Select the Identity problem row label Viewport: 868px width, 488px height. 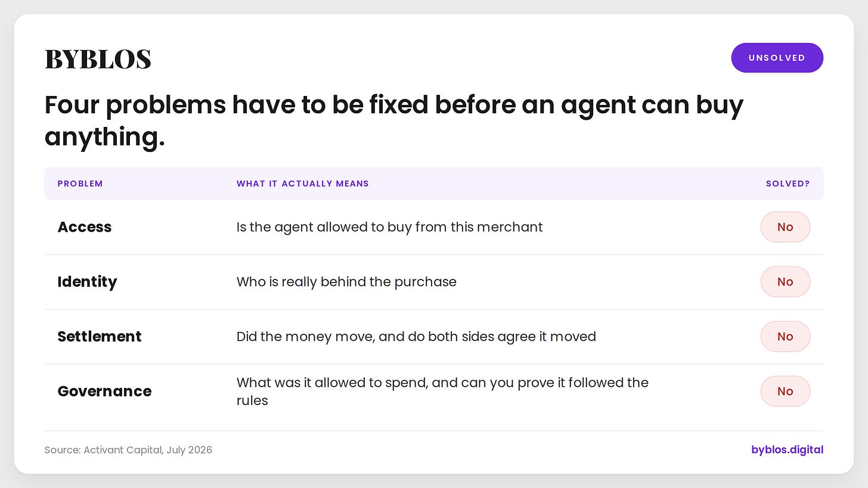pos(87,282)
